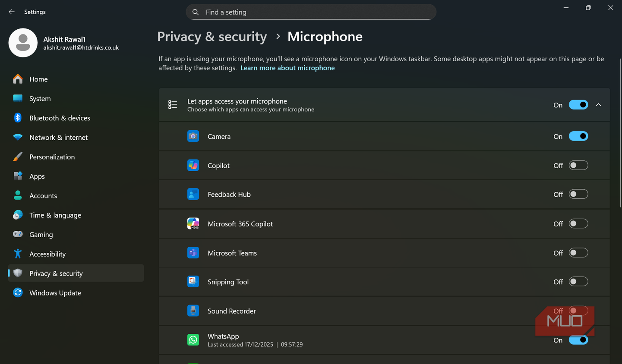Click the Akshit Rawal1 account name

click(64, 39)
